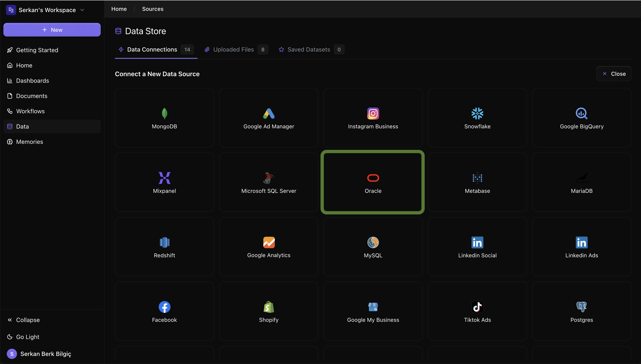The width and height of the screenshot is (641, 364).
Task: Open the Uploaded Files tab
Action: point(236,49)
